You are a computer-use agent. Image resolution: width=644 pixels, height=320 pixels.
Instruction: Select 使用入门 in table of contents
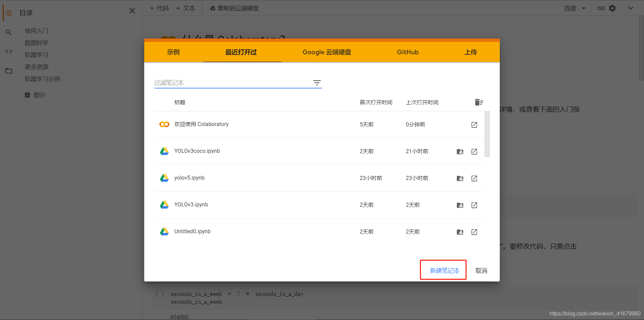[37, 31]
